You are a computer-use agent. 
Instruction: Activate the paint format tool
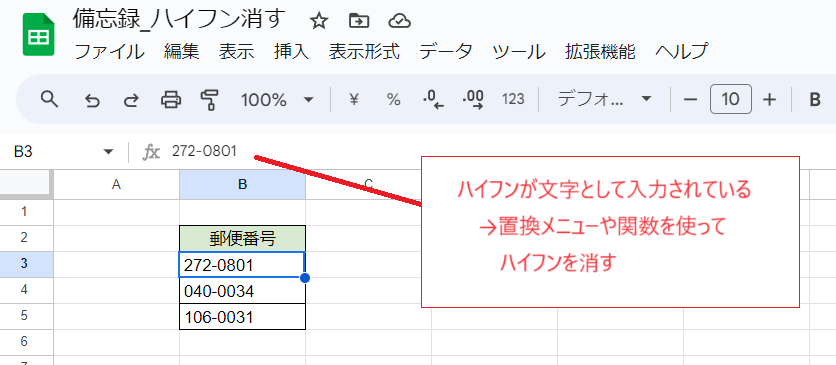210,99
